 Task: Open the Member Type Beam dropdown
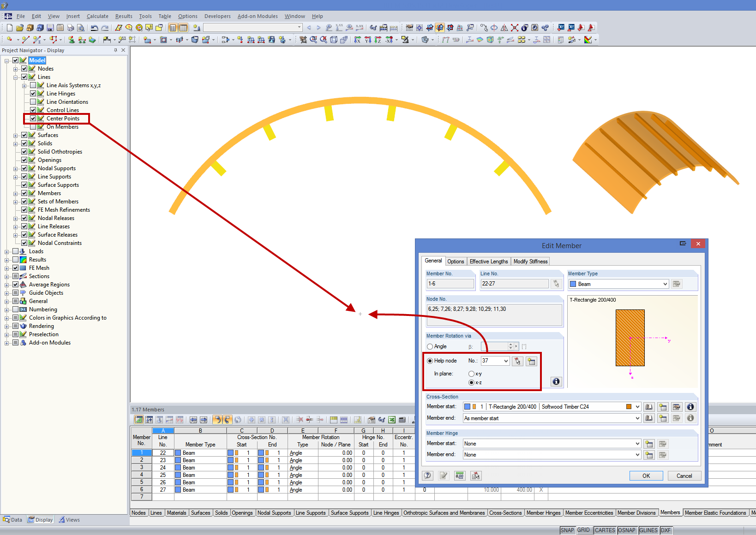(665, 284)
